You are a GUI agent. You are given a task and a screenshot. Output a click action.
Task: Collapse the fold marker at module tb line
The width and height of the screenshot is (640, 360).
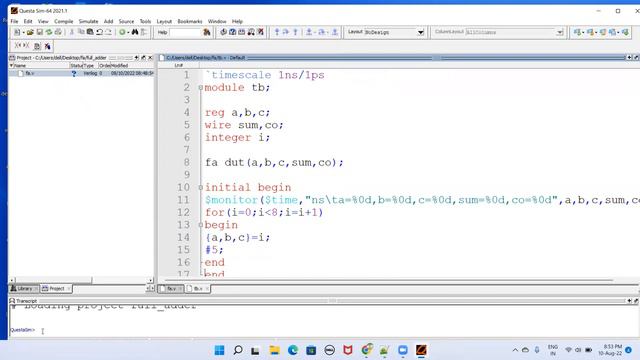pyautogui.click(x=200, y=87)
